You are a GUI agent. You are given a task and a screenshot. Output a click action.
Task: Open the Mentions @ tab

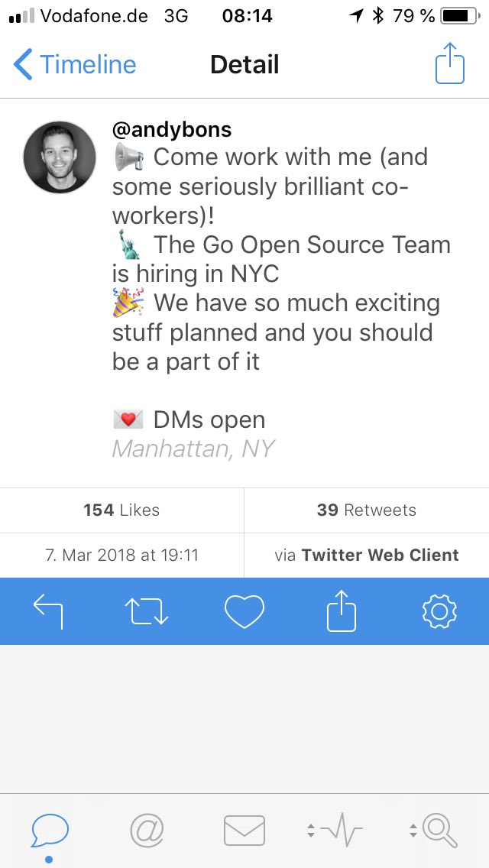(x=147, y=830)
